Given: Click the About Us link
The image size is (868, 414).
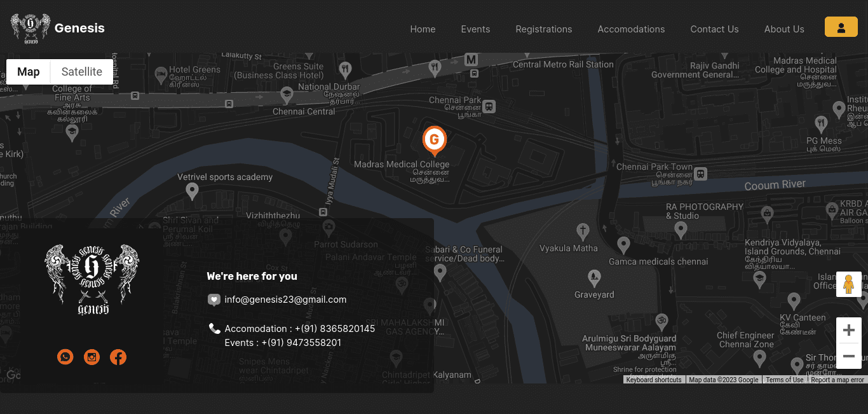Looking at the screenshot, I should (784, 29).
